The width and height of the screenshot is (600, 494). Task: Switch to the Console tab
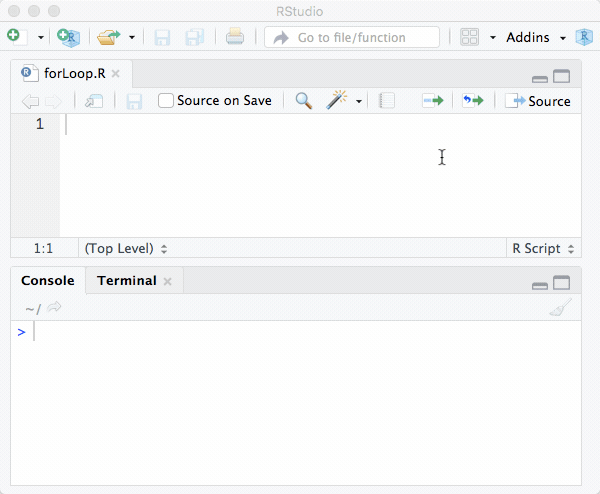tap(48, 280)
